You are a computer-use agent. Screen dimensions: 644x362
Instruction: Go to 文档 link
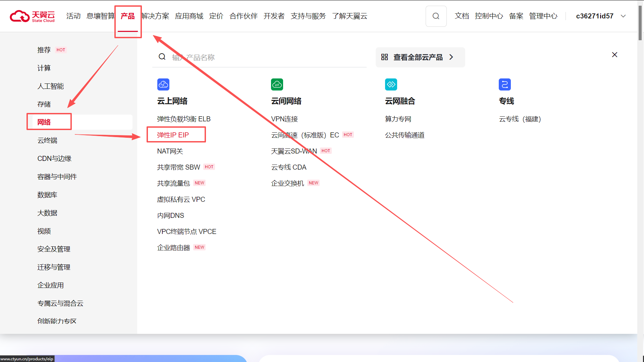462,16
